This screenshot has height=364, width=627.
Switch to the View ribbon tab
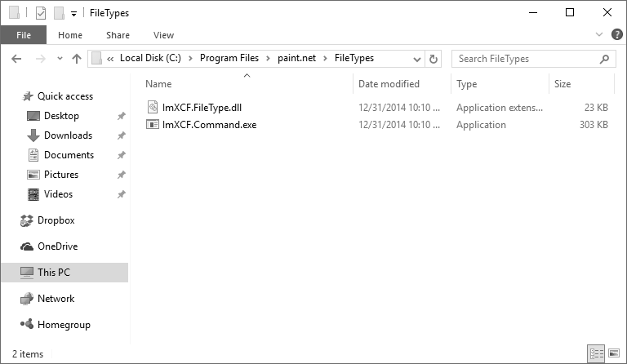(x=163, y=35)
